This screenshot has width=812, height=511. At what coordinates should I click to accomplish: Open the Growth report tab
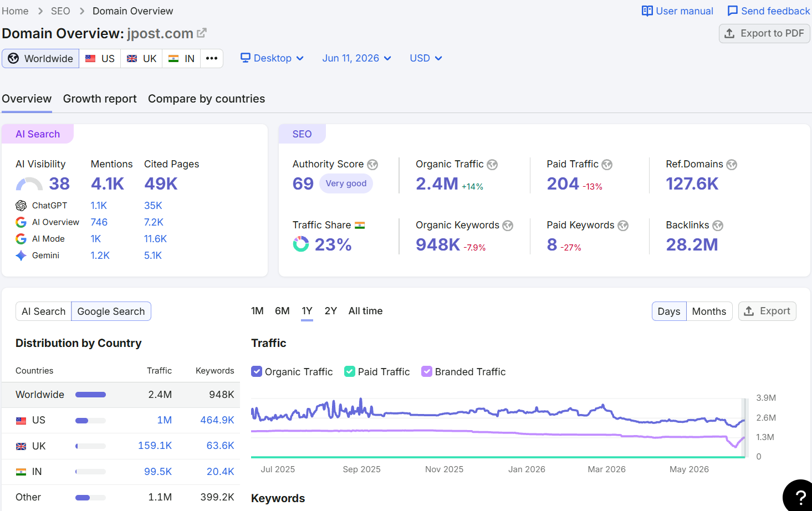pyautogui.click(x=100, y=99)
